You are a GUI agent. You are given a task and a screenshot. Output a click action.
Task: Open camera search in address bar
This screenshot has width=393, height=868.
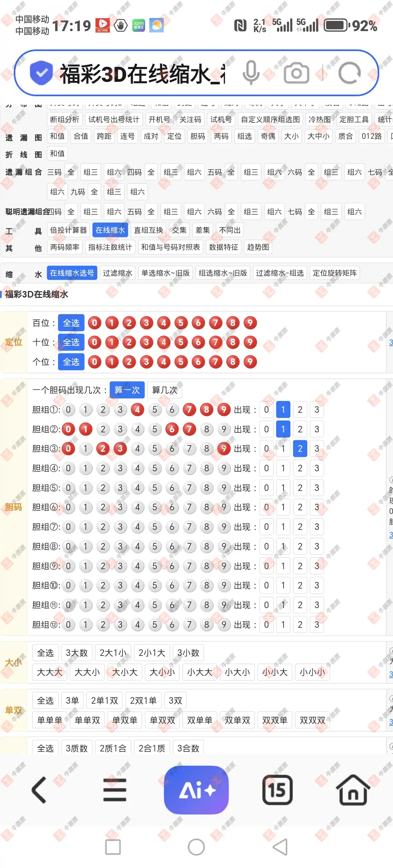pyautogui.click(x=296, y=73)
